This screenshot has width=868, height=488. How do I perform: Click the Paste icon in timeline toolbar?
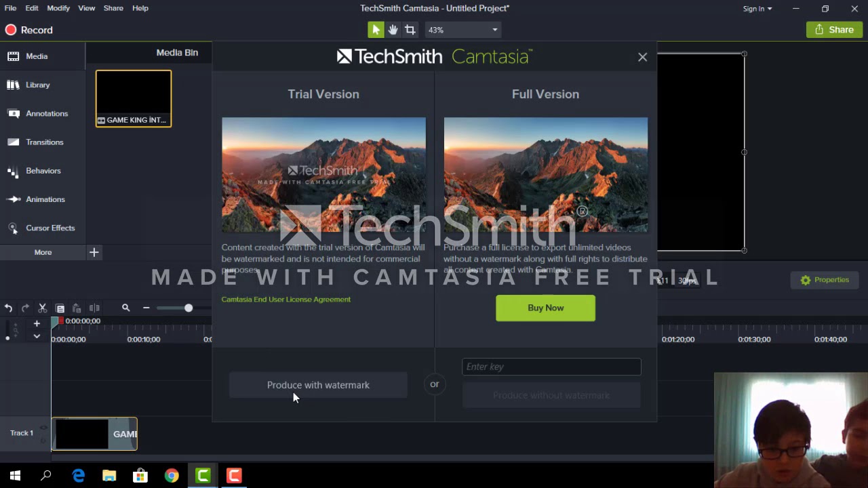click(77, 308)
